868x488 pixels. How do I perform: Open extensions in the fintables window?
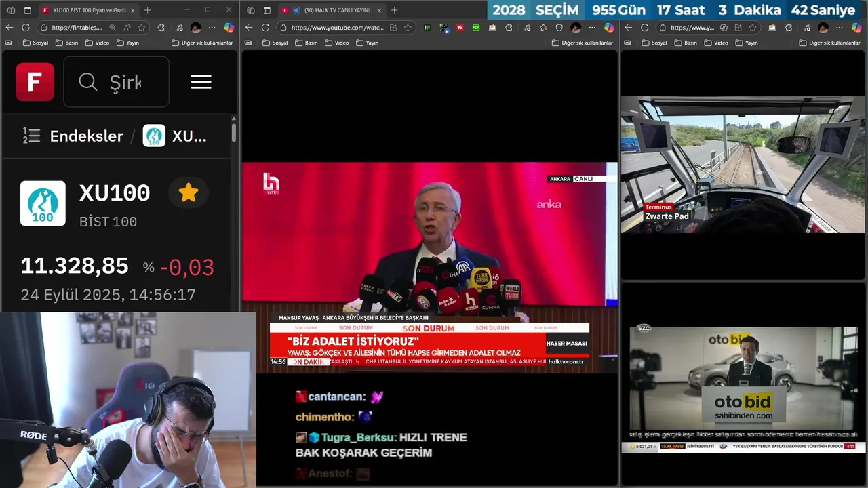click(x=161, y=28)
